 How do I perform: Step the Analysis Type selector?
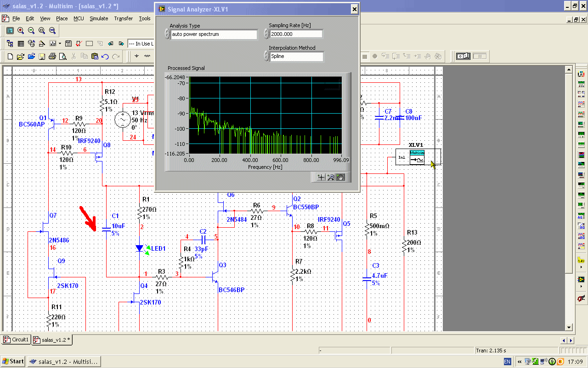[167, 34]
